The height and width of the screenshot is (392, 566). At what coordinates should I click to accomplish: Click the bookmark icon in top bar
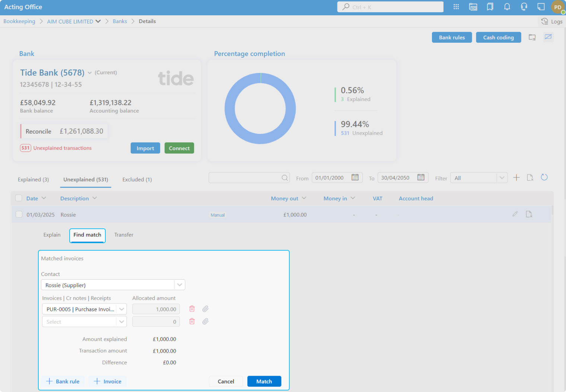(x=490, y=7)
